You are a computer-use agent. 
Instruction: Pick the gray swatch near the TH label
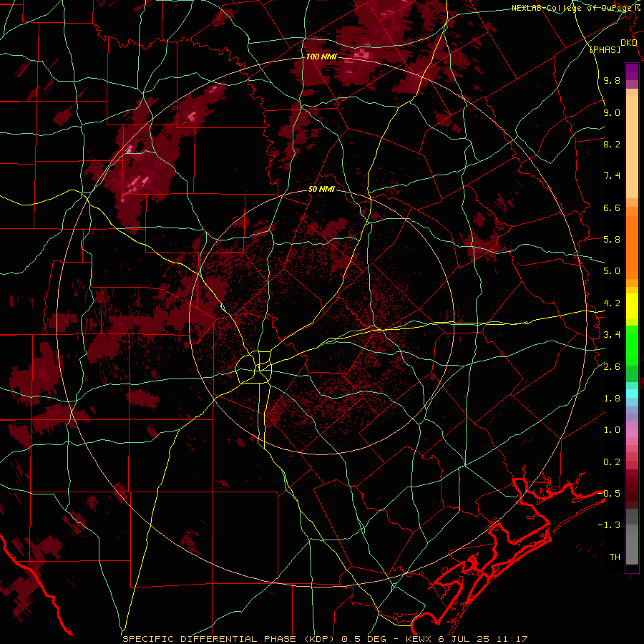coord(632,549)
